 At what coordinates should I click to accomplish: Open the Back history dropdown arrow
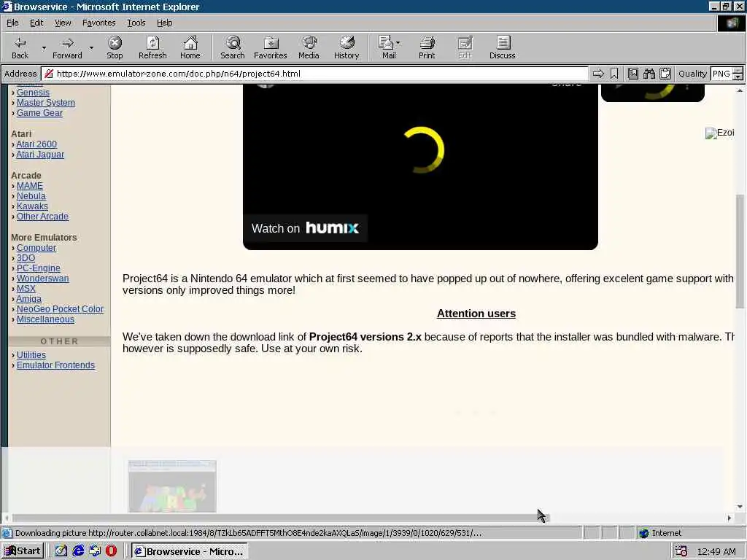[x=44, y=47]
